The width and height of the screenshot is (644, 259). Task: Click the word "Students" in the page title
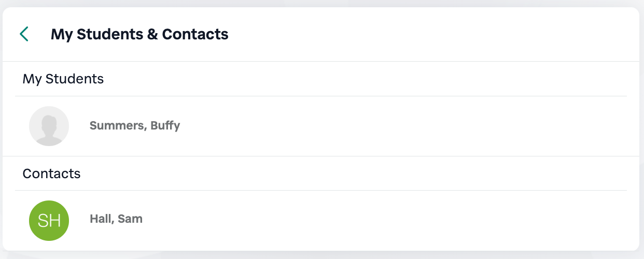110,35
